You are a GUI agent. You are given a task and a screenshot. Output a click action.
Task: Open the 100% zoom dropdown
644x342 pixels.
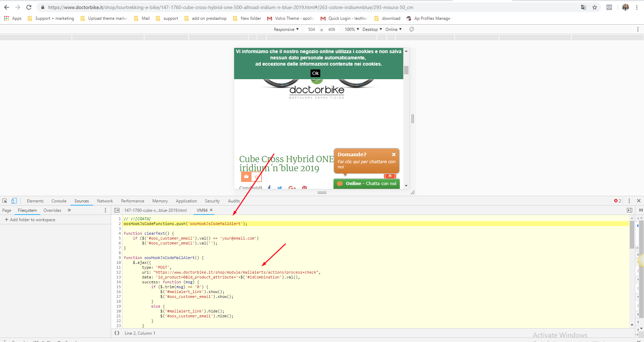[x=352, y=30]
